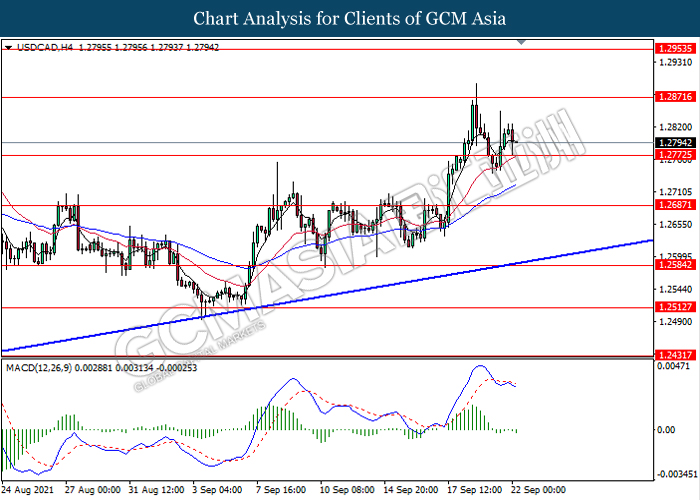700x500 pixels.
Task: Select the 1.29535 red price label
Action: [675, 48]
